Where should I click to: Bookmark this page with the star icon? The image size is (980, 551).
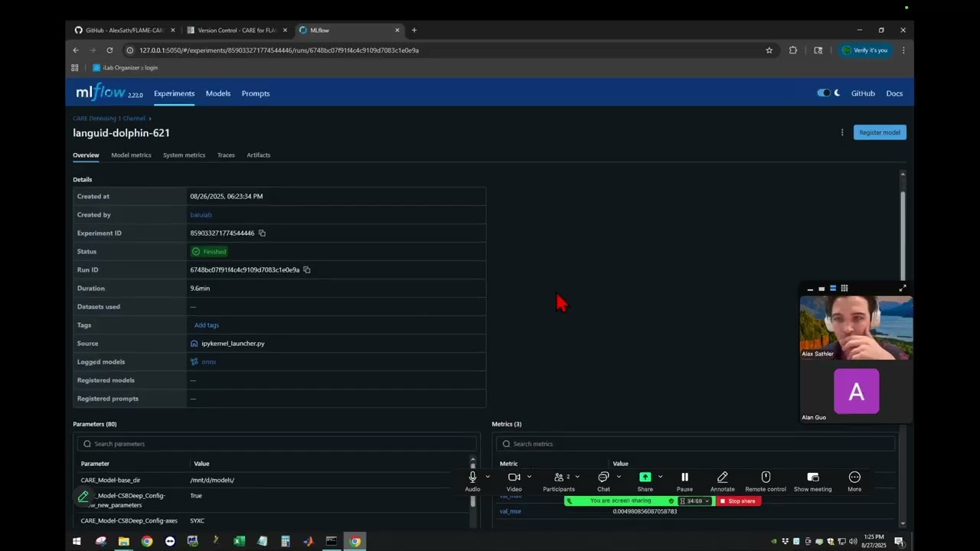pos(769,51)
